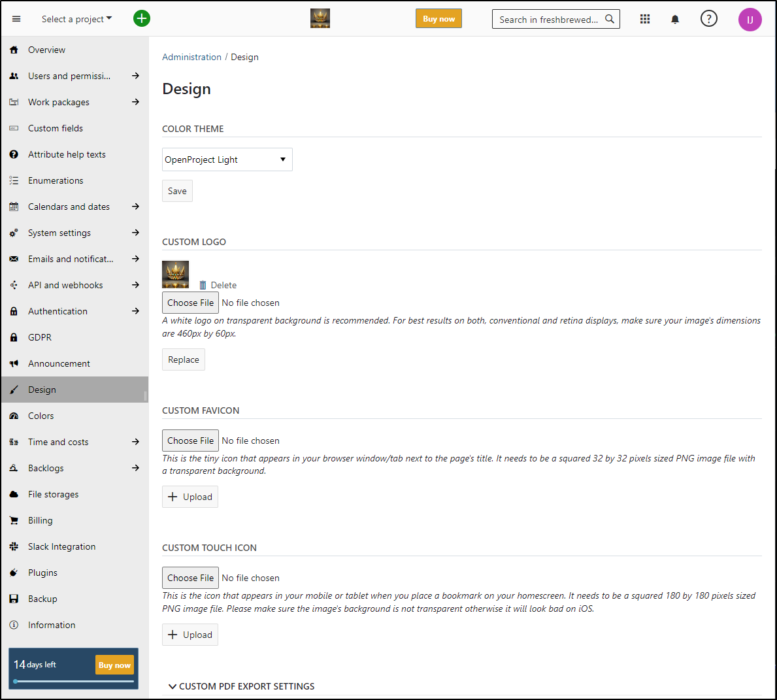
Task: Open Backlogs menu item
Action: 46,468
